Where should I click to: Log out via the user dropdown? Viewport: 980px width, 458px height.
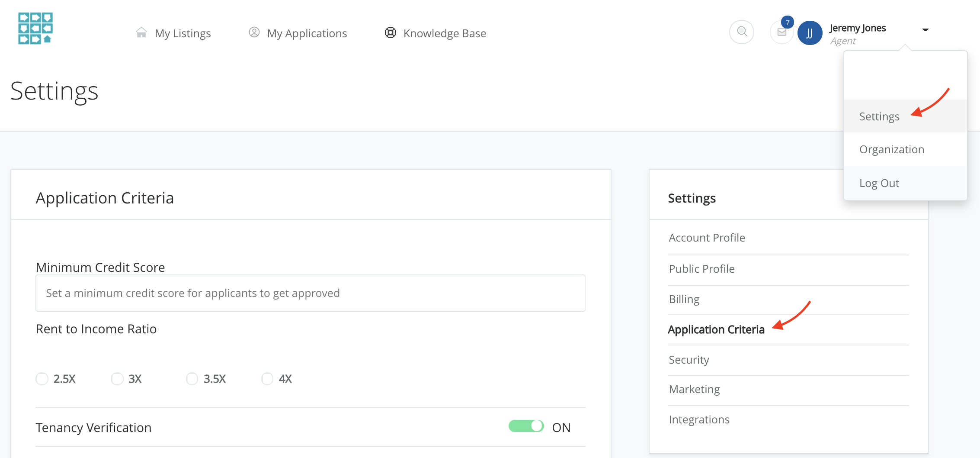[x=879, y=183]
